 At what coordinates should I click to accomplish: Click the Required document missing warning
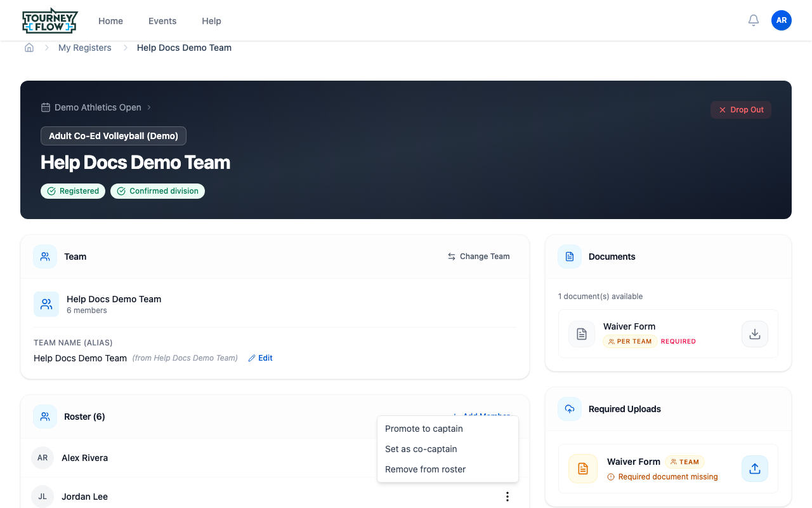click(x=663, y=477)
